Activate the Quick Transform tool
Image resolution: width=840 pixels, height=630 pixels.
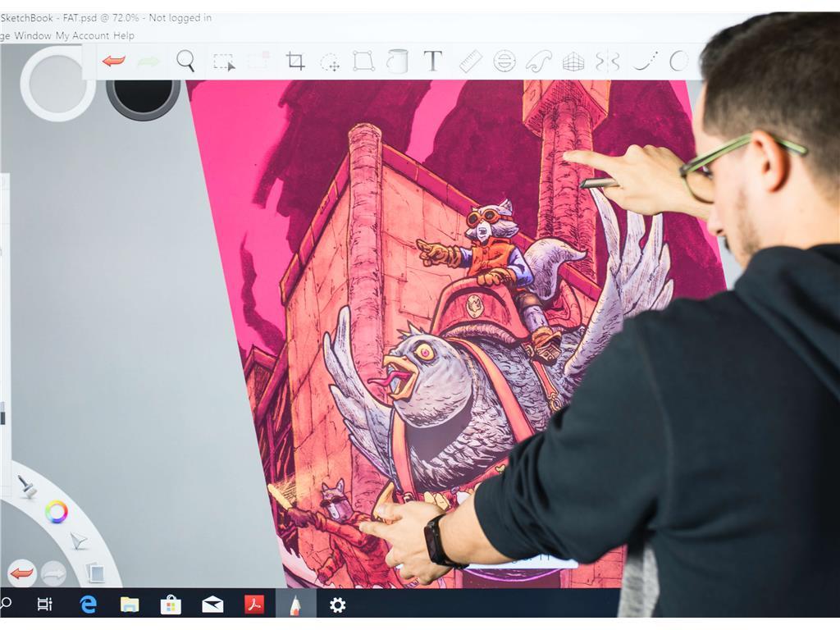(330, 62)
